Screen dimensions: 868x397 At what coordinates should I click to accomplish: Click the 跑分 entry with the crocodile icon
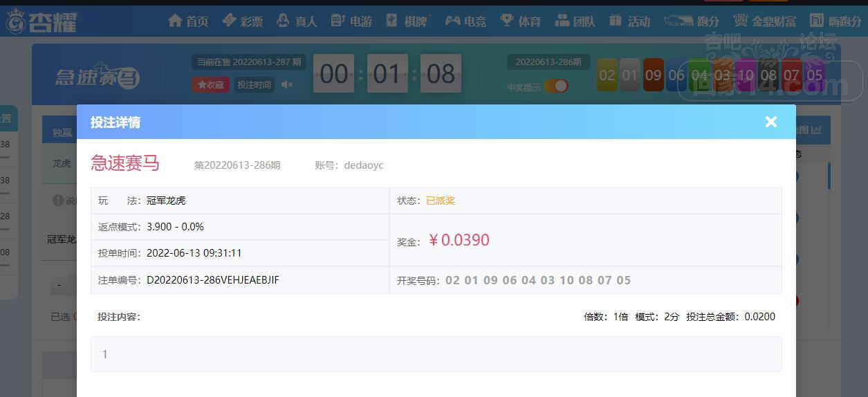click(x=691, y=21)
